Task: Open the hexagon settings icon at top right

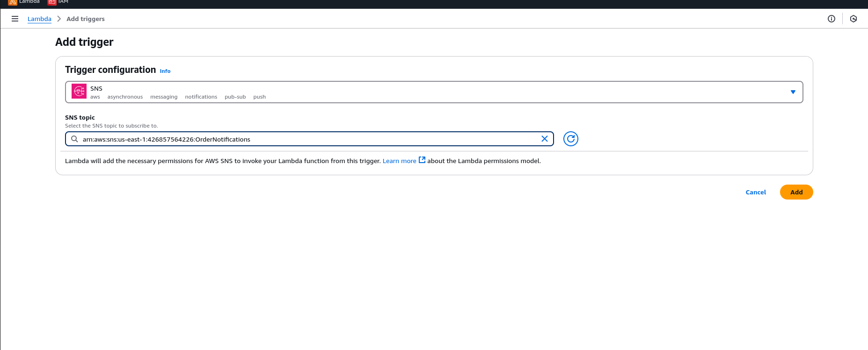Action: (x=853, y=19)
